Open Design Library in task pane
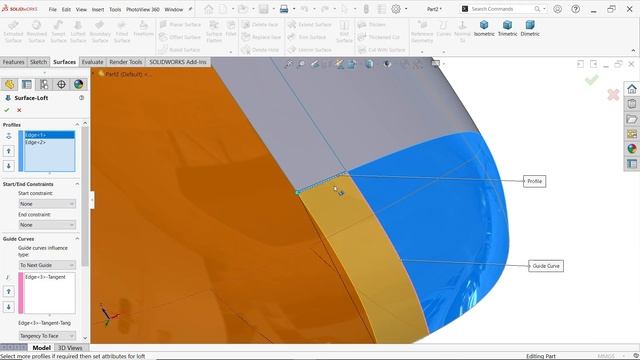 tap(632, 104)
